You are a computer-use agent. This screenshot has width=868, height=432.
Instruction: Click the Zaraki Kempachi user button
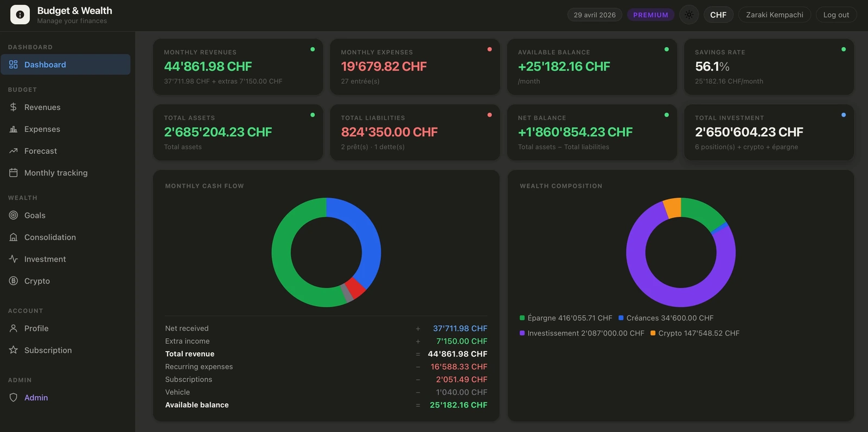point(775,15)
